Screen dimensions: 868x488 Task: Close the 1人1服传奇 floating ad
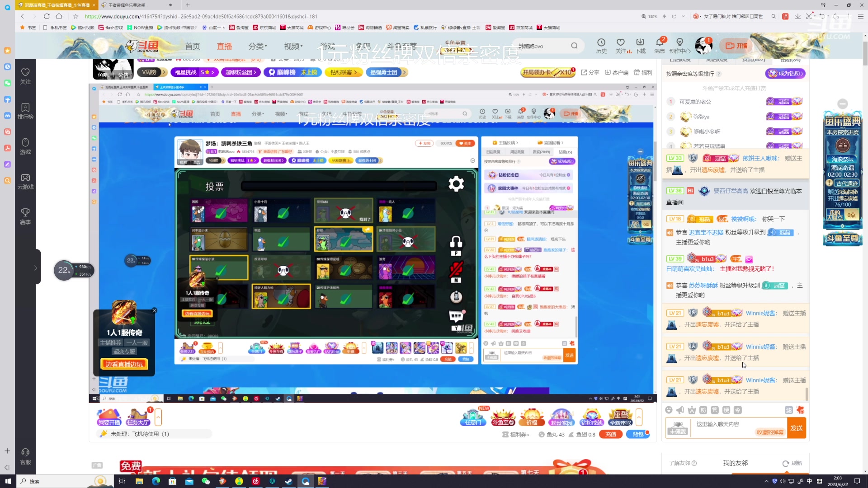coord(154,310)
